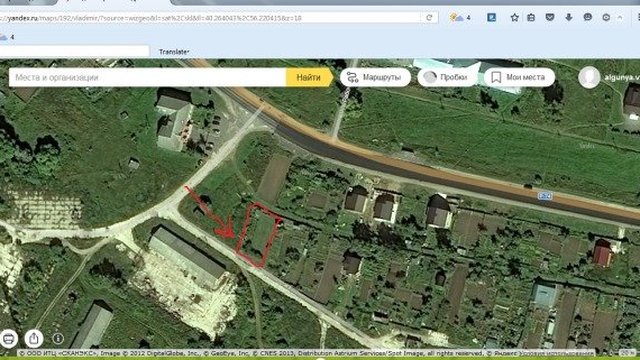640x360 pixels.
Task: Save the page to Pocket
Action: (x=550, y=17)
